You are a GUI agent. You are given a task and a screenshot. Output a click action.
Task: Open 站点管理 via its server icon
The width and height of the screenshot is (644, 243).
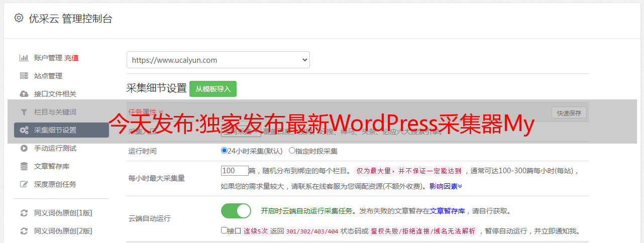(24, 76)
